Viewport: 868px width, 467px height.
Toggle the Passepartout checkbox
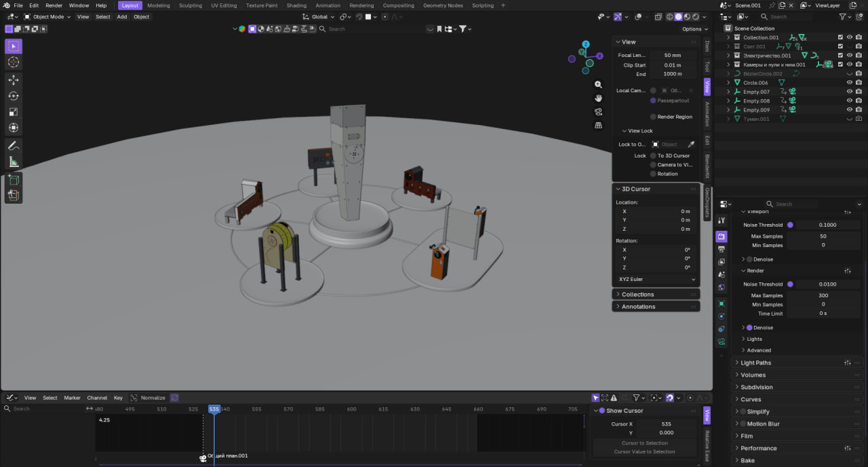click(653, 100)
